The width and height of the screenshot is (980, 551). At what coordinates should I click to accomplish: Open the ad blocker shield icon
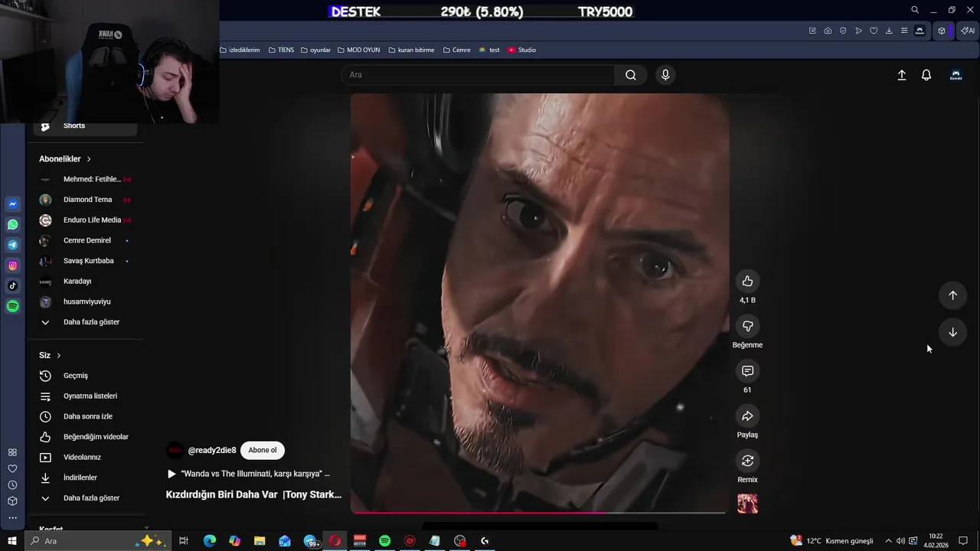843,31
